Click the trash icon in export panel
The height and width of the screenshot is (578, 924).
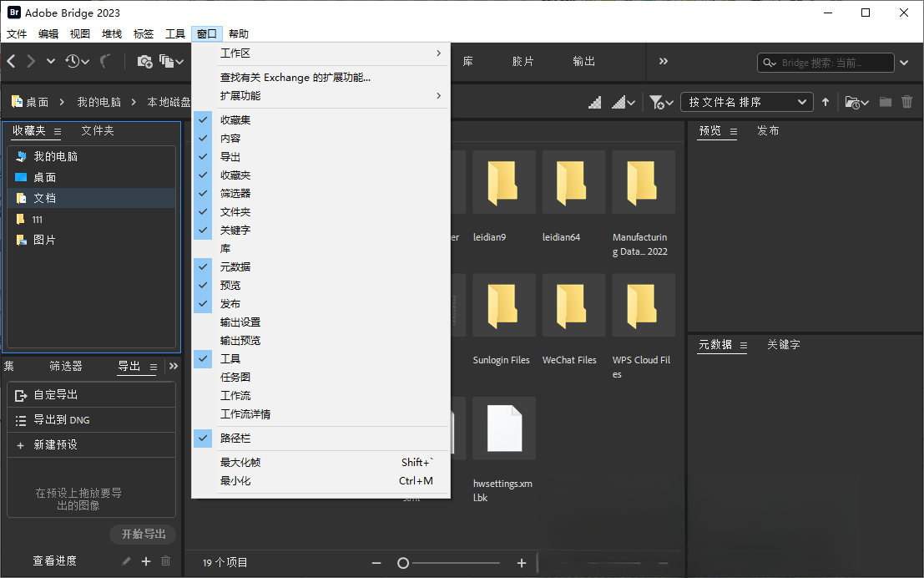coord(166,561)
